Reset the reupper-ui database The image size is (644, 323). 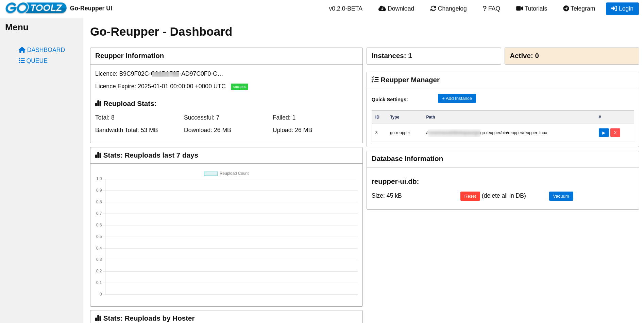pyautogui.click(x=470, y=196)
